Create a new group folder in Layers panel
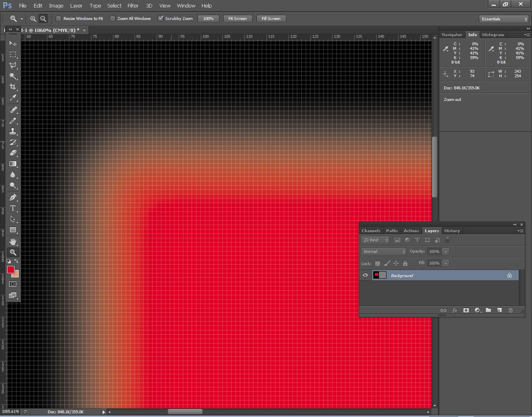 (x=488, y=310)
